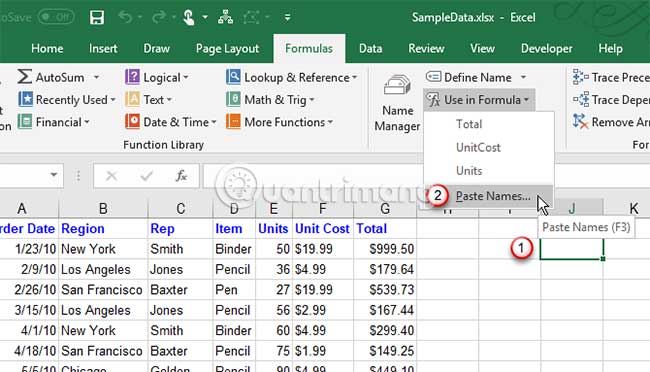Open the Review tab

click(426, 49)
